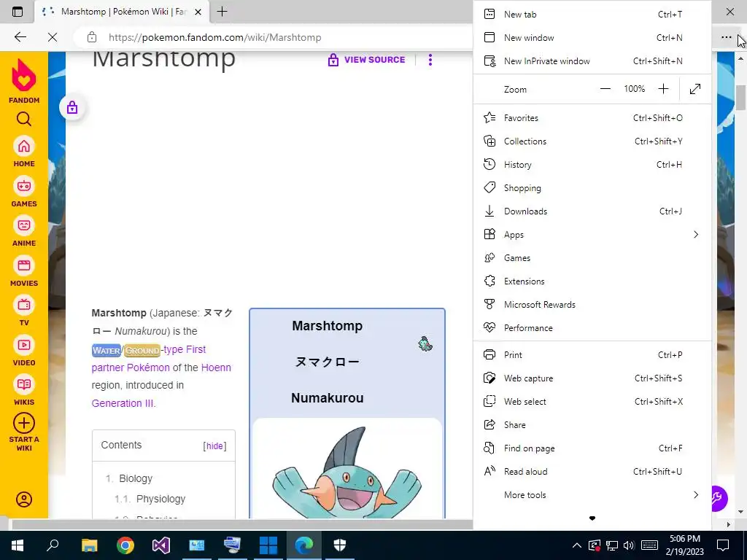Screen dimensions: 747x560
Task: Expand the Apps submenu
Action: coord(592,234)
